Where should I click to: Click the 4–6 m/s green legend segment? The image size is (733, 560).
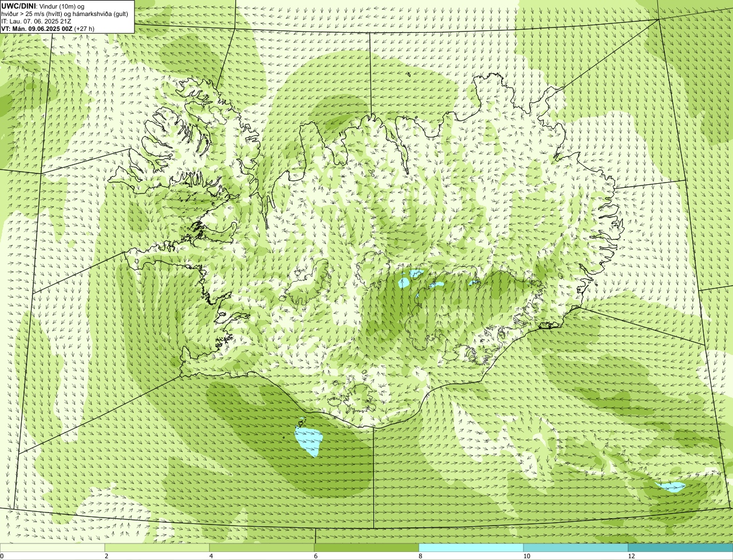point(262,547)
